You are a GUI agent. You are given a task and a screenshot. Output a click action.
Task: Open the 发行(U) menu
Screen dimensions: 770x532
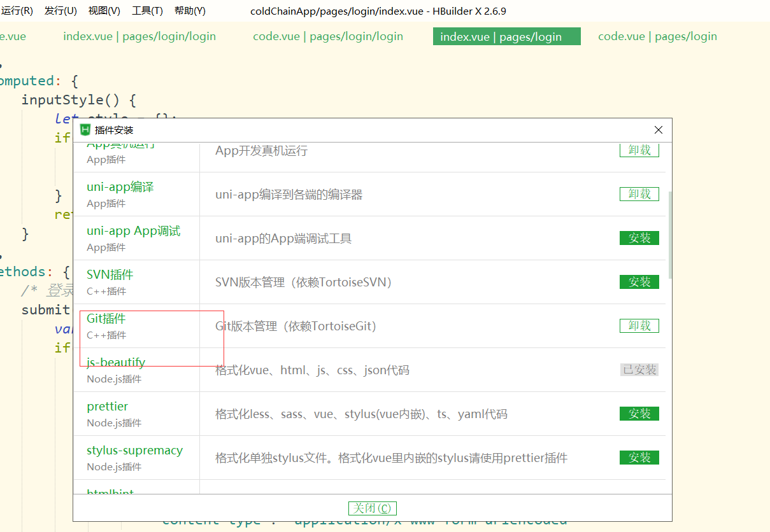(61, 11)
